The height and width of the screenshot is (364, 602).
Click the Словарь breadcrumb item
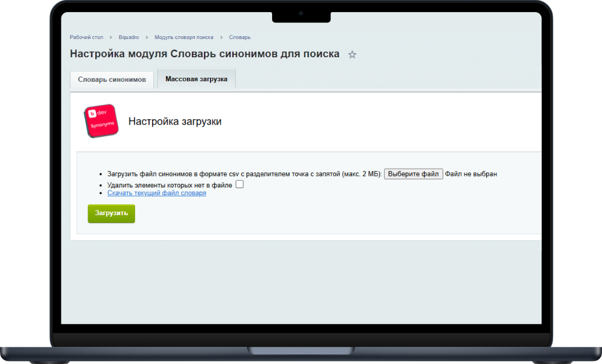(239, 37)
